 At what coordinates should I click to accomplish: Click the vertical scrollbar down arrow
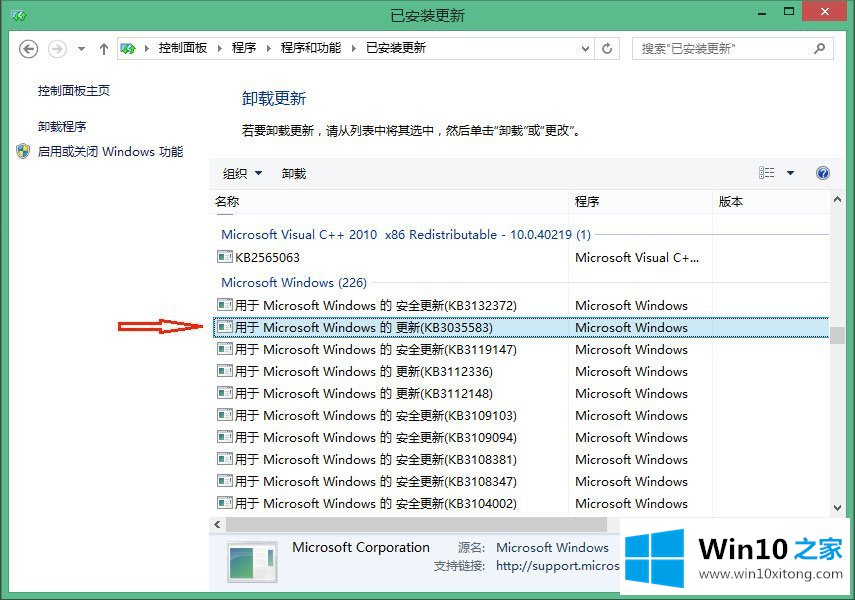837,508
